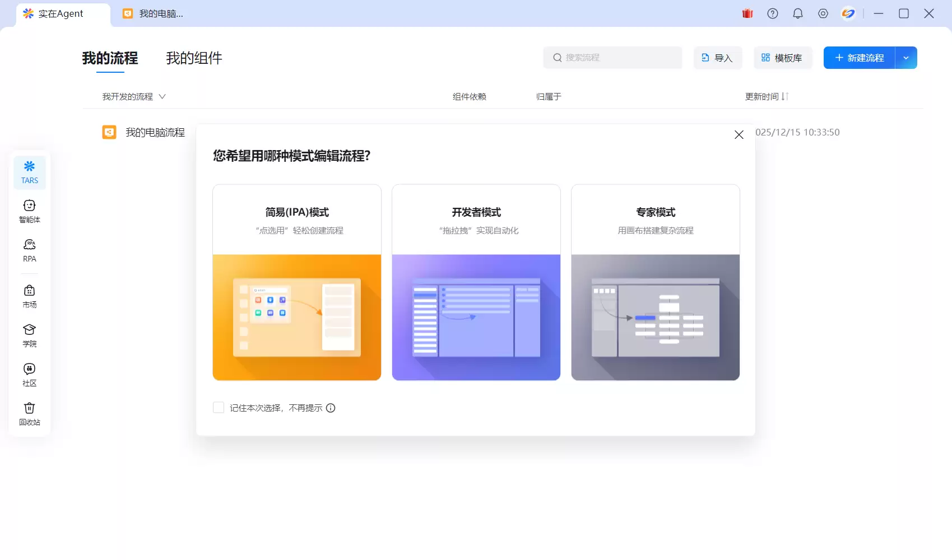This screenshot has width=952, height=560.
Task: Expand the 新建流程 dropdown arrow
Action: point(906,58)
